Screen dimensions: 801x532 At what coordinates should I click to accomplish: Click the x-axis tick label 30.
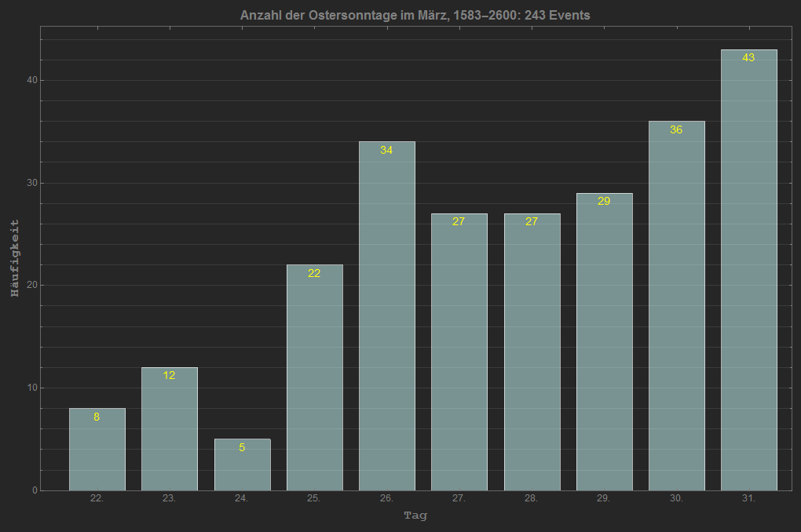pos(676,498)
